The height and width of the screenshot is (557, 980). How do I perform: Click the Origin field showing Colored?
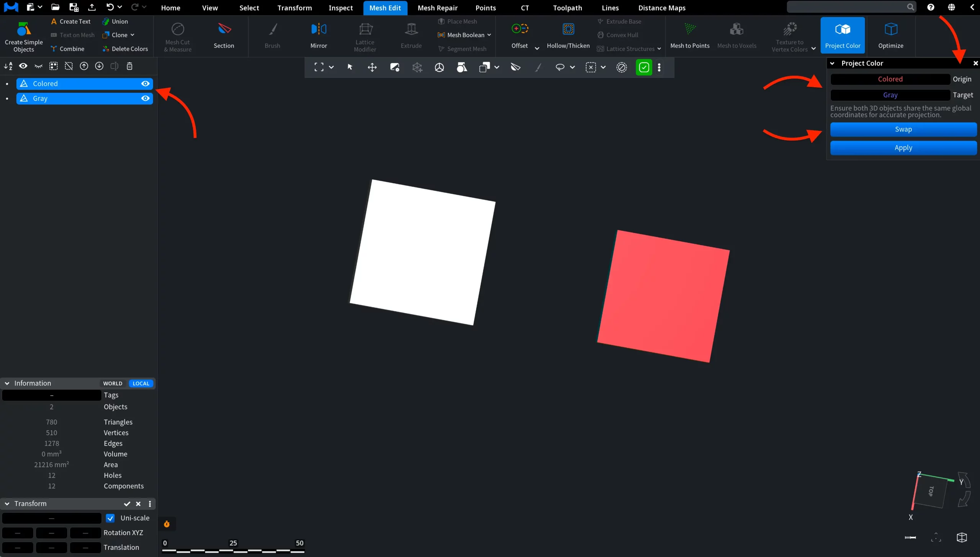point(890,79)
